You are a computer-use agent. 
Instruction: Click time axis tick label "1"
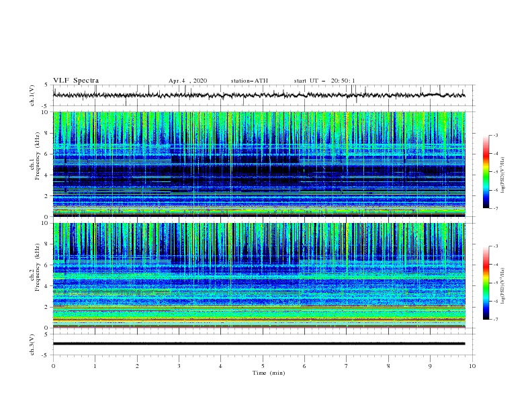95,366
